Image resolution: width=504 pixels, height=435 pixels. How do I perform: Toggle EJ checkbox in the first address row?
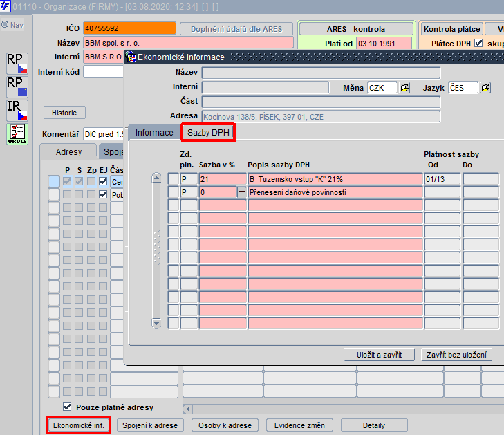click(x=103, y=181)
